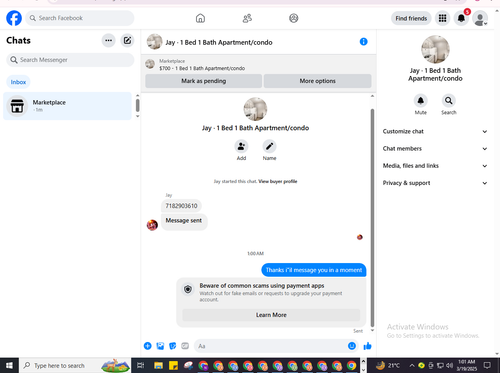
Task: Open the taskbar clock showing 1:01 AM
Action: tap(466, 365)
